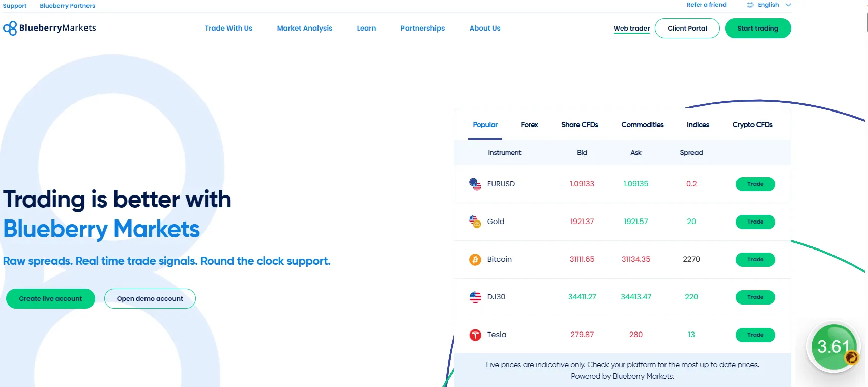The width and height of the screenshot is (868, 387).
Task: Click the Bitcoin coin icon
Action: click(475, 259)
